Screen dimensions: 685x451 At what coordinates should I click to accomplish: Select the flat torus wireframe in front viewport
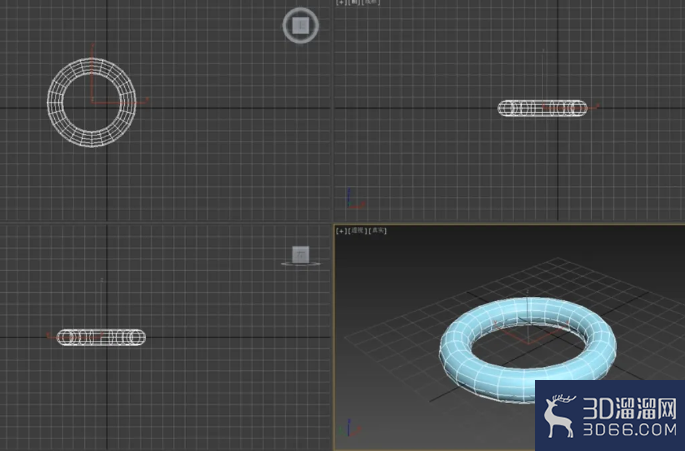point(542,108)
